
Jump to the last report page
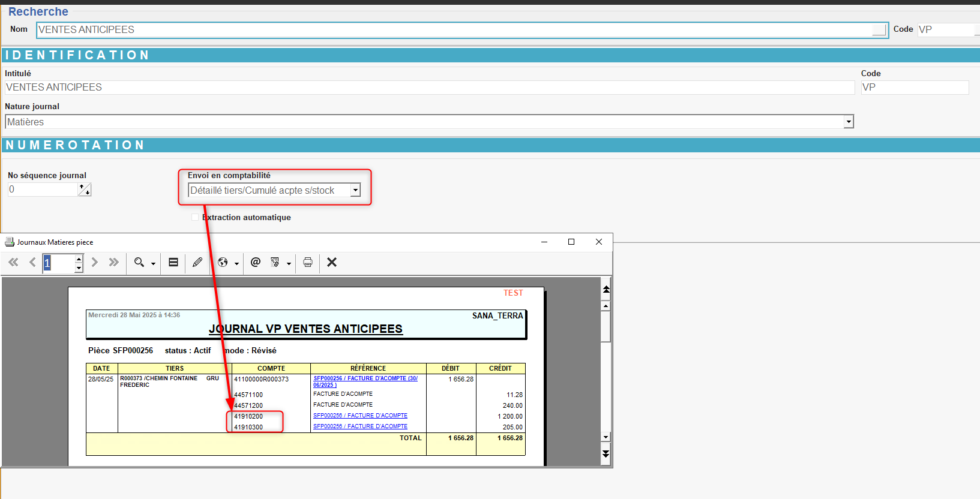[x=113, y=262]
